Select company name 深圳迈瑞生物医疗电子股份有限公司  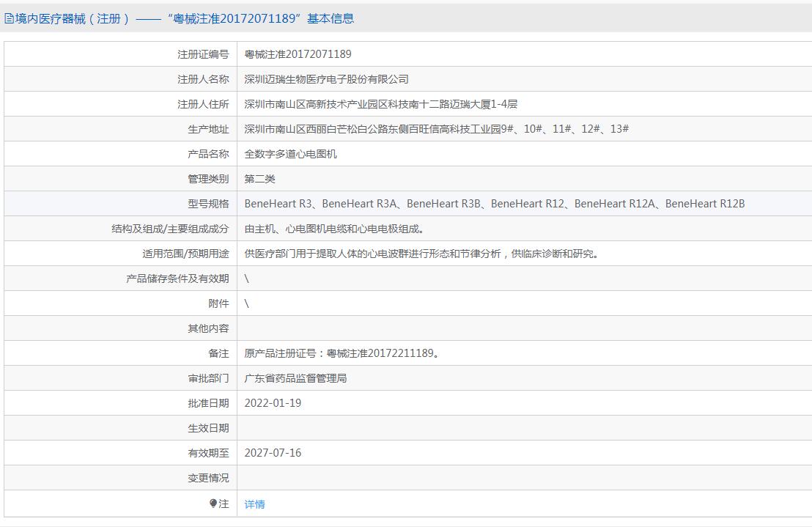click(326, 79)
